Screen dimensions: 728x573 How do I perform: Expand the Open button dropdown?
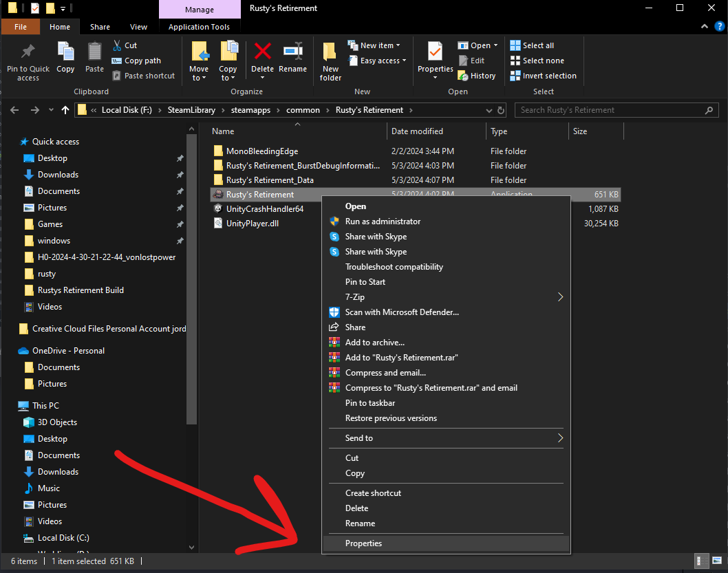[496, 45]
